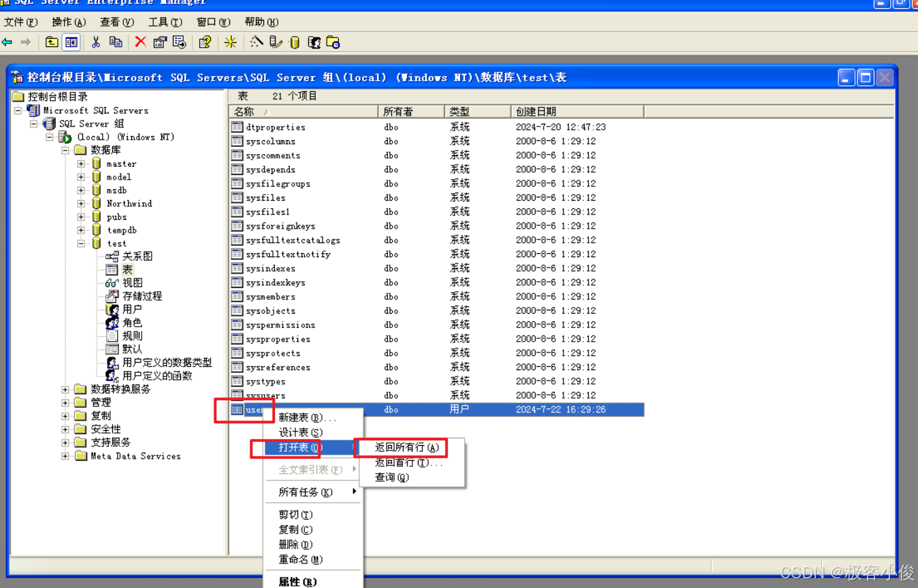Screen dimensions: 918x588
Task: Expand the 数据转换服务 folder
Action: coord(65,389)
